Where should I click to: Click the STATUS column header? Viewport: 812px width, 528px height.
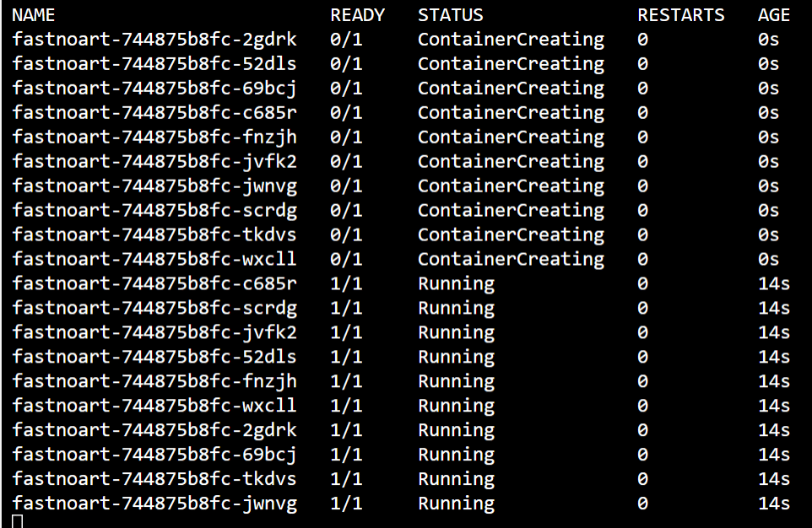pyautogui.click(x=451, y=15)
